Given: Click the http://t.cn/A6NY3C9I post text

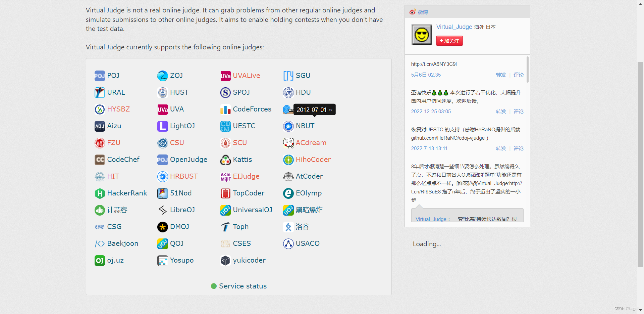Looking at the screenshot, I should (434, 64).
